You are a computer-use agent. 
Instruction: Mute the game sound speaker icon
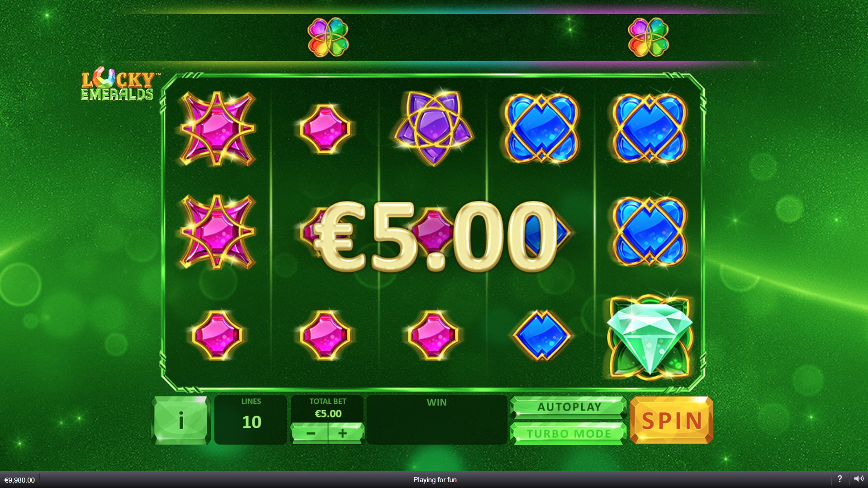click(x=858, y=479)
